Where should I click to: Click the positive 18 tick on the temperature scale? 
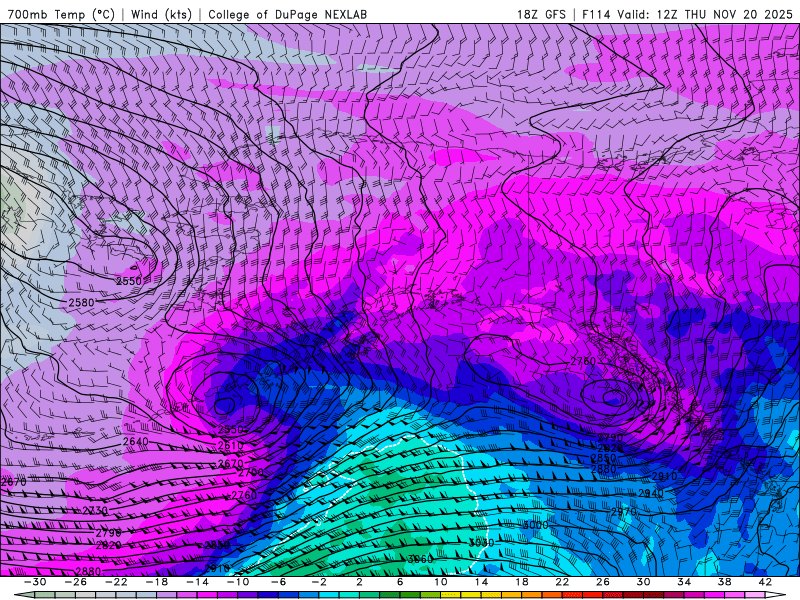point(521,582)
